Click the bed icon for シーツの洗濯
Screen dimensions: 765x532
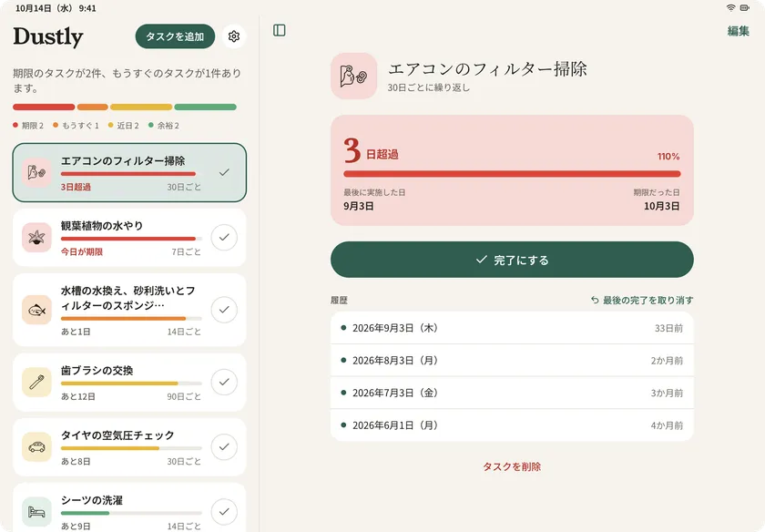36,512
